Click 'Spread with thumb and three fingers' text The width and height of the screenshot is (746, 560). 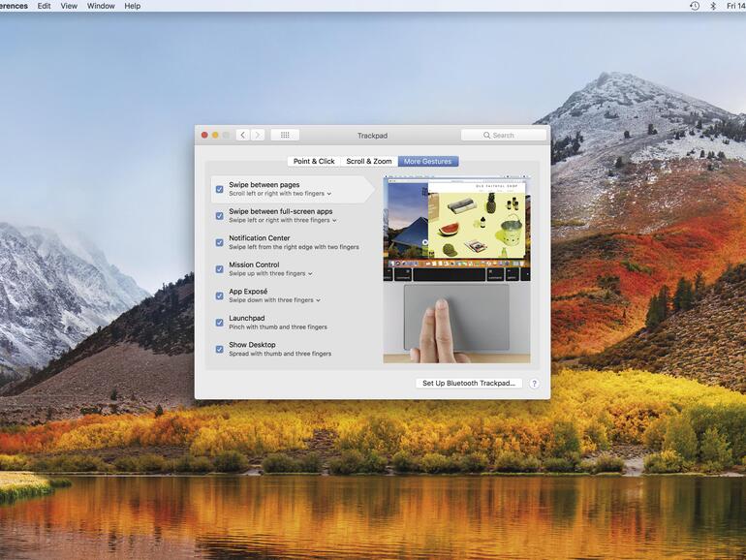[280, 354]
